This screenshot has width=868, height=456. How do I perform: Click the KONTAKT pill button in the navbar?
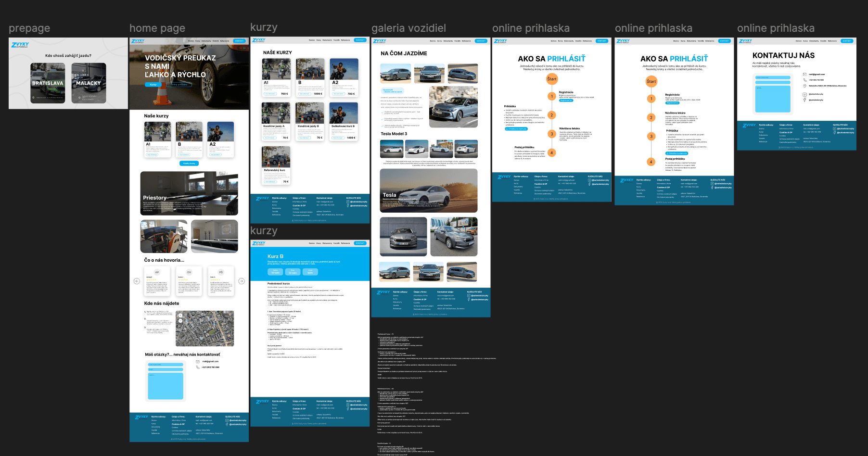[x=239, y=41]
